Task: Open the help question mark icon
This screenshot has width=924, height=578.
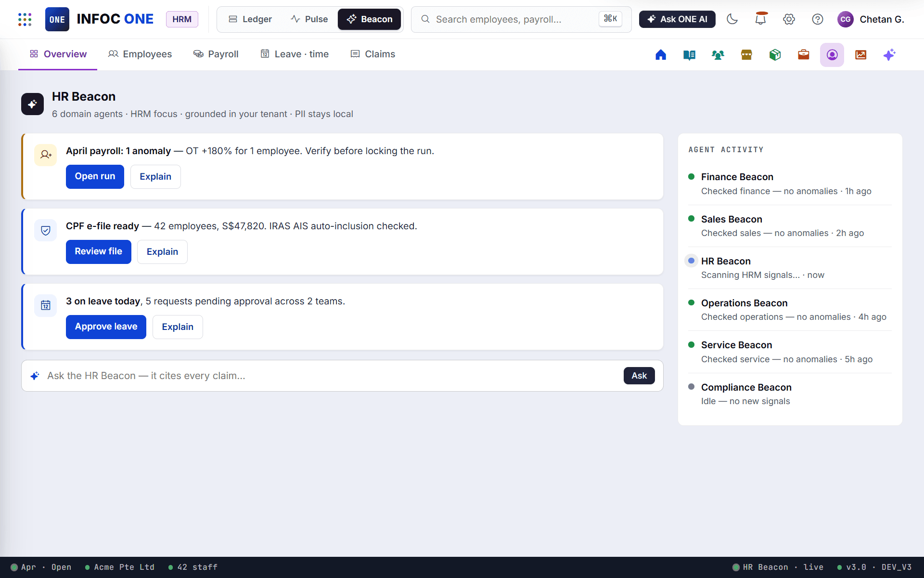Action: pos(817,19)
